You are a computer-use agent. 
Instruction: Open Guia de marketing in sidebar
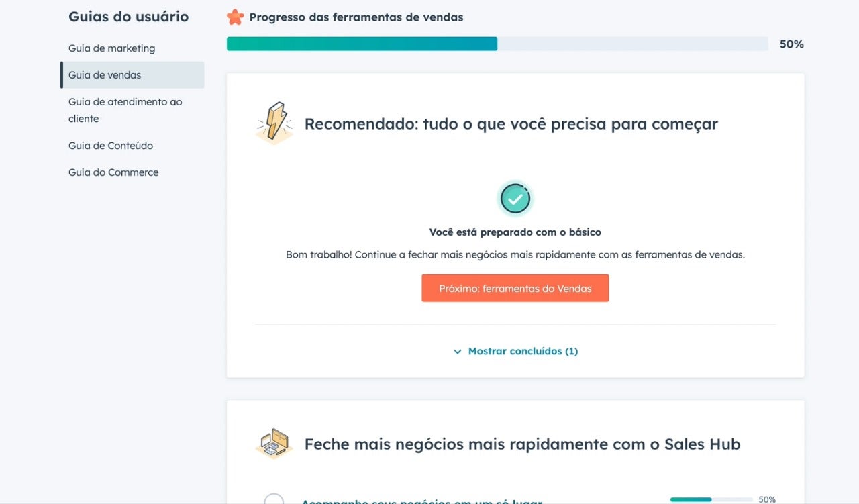click(111, 48)
